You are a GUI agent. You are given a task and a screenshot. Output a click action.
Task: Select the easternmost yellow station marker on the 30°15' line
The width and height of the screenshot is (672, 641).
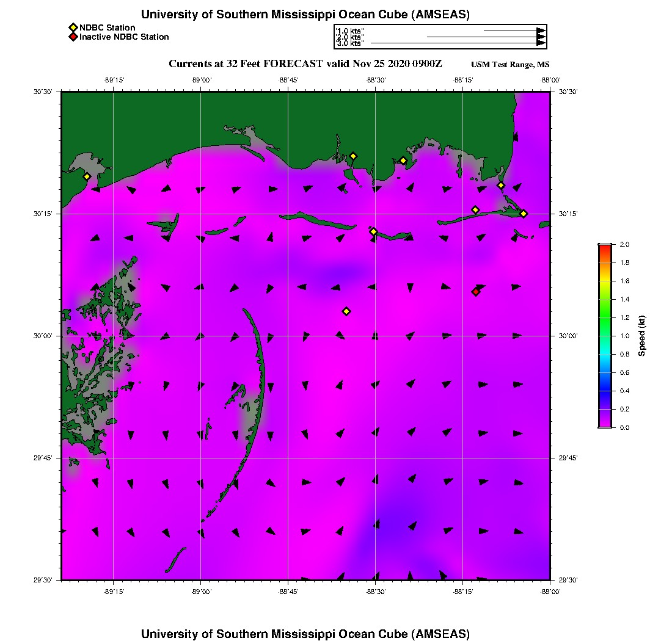[524, 214]
